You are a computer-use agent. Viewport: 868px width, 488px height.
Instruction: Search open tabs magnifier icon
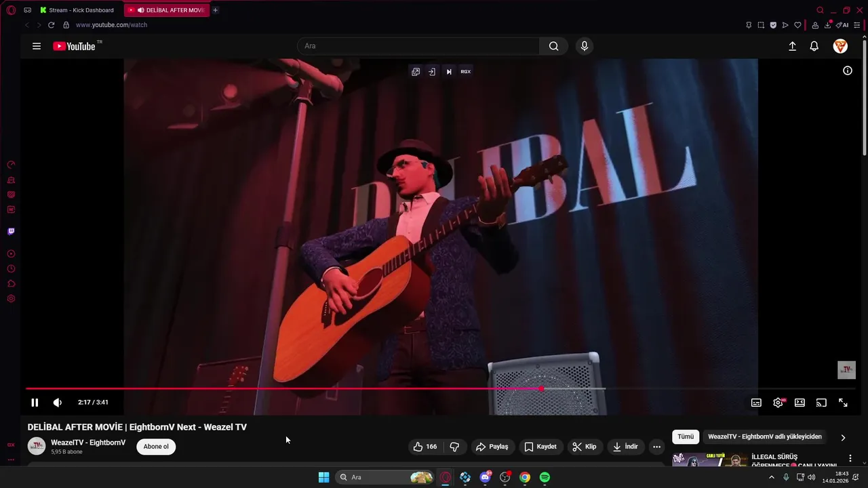pyautogui.click(x=820, y=10)
